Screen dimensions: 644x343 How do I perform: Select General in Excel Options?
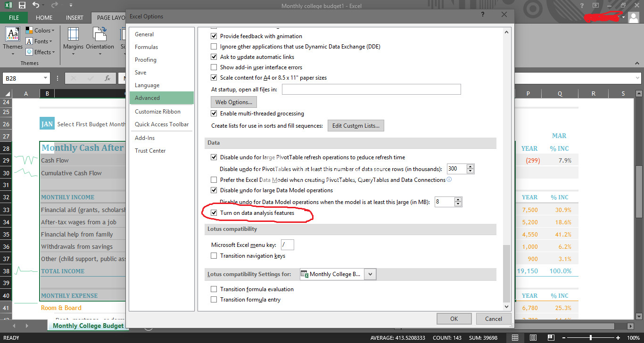[162, 34]
